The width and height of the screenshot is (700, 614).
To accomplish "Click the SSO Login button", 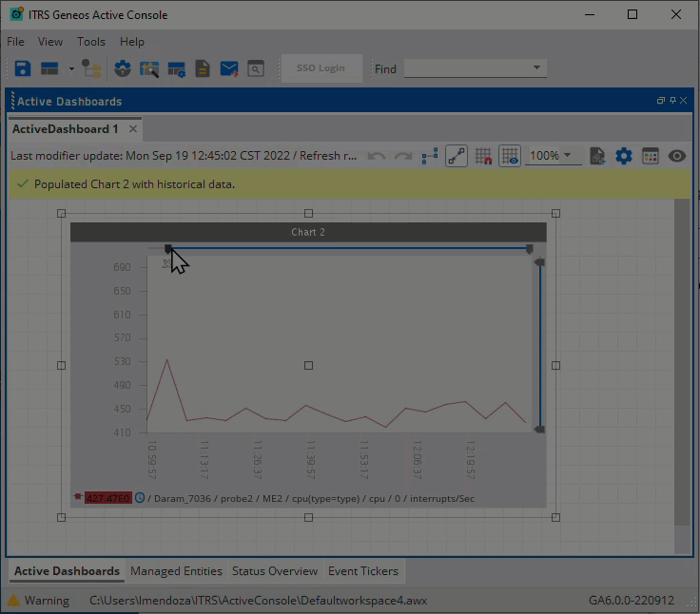I will 321,68.
